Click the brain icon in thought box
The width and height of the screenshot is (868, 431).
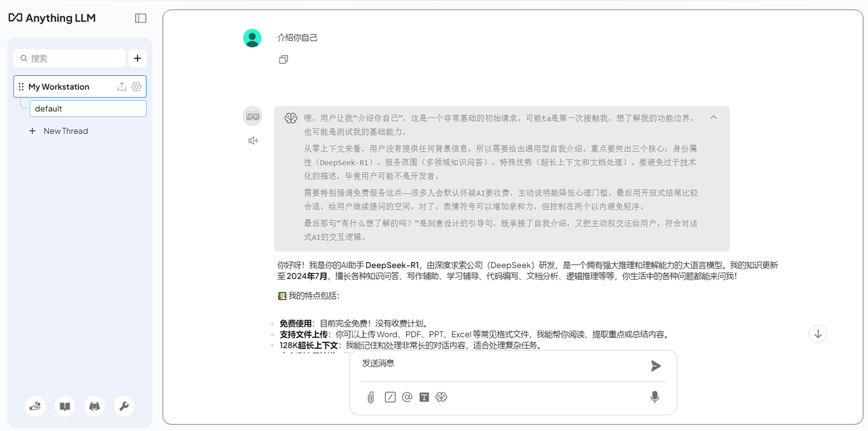(x=291, y=118)
